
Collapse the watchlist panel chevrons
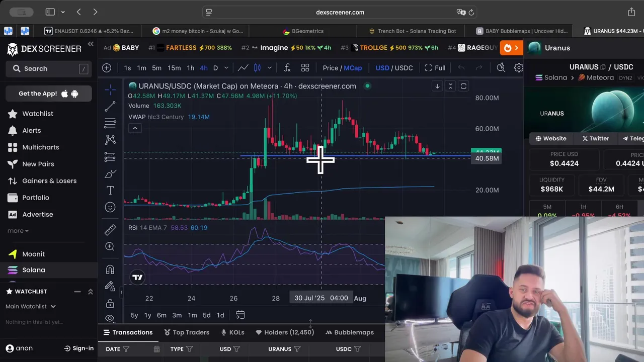[x=91, y=292]
